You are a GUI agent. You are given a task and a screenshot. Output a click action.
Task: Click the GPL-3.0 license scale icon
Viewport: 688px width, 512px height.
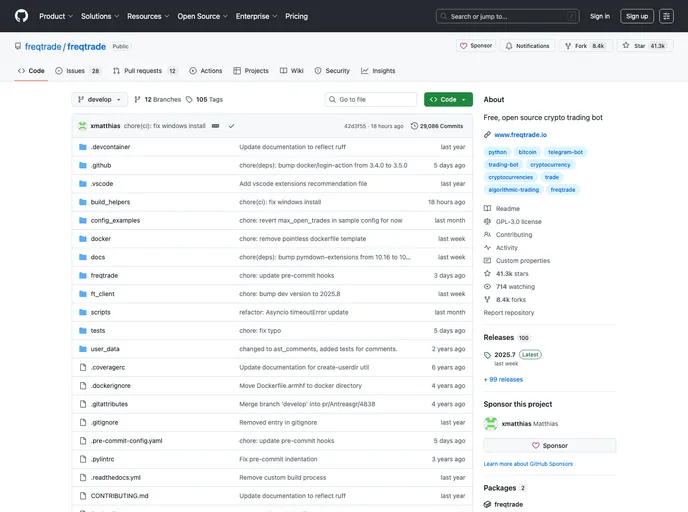[487, 222]
